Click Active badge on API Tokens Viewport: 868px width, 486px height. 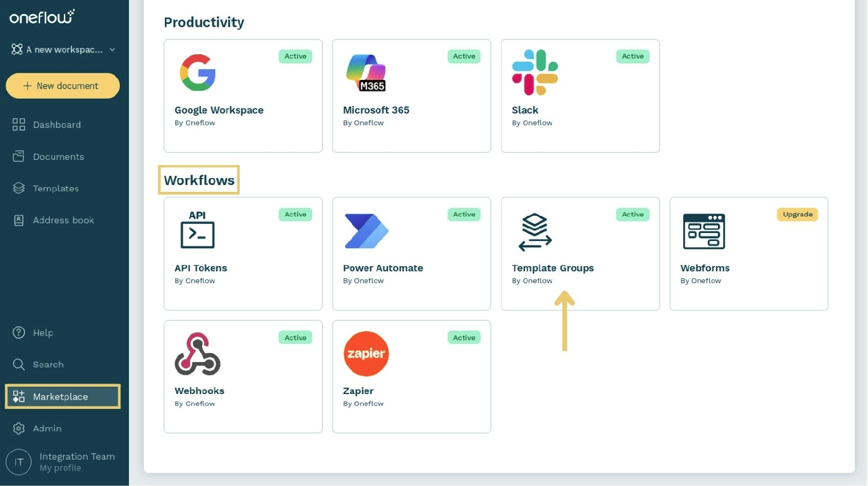[296, 214]
